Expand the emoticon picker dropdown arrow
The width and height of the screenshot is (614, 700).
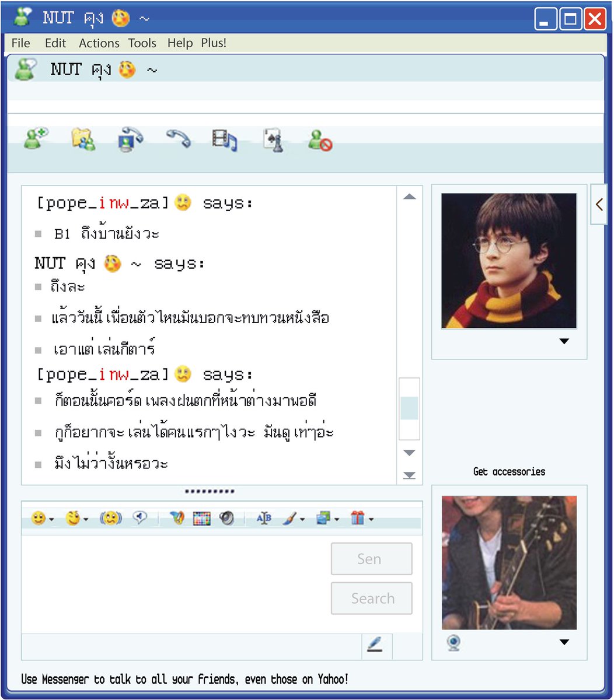[x=51, y=519]
